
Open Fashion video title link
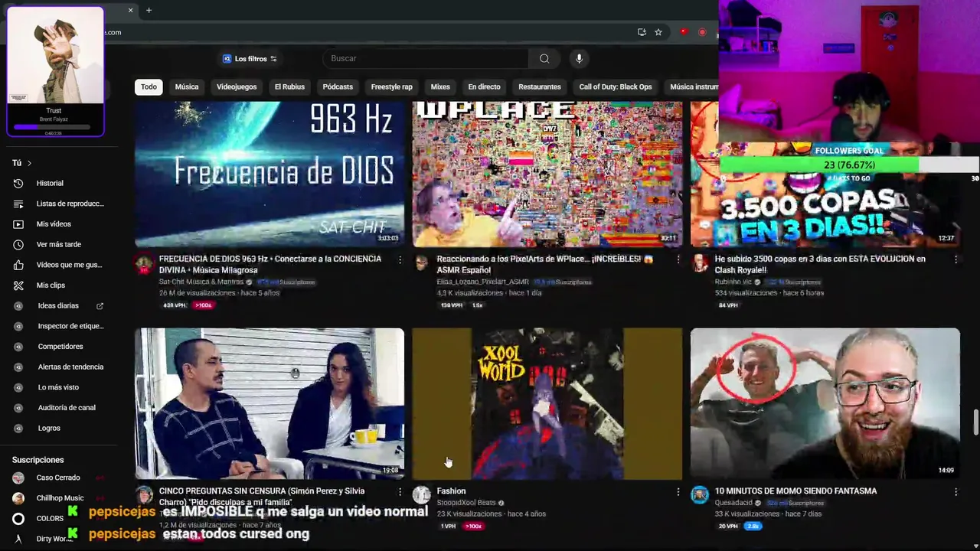(x=451, y=491)
